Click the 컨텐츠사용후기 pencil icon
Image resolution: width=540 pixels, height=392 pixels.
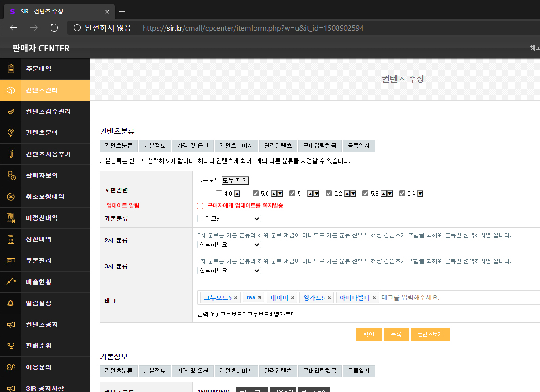point(11,154)
